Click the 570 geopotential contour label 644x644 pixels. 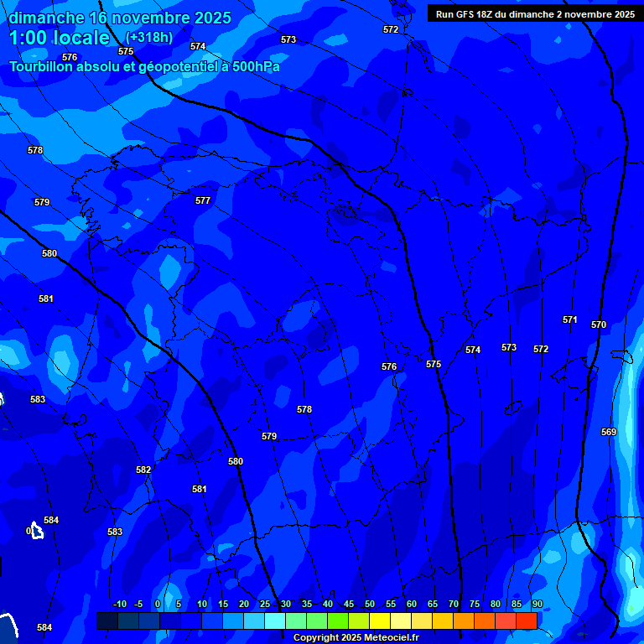pos(599,325)
